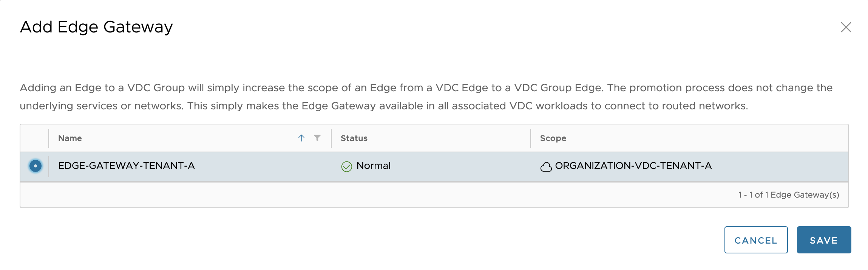Open the Name column filter

tap(317, 138)
